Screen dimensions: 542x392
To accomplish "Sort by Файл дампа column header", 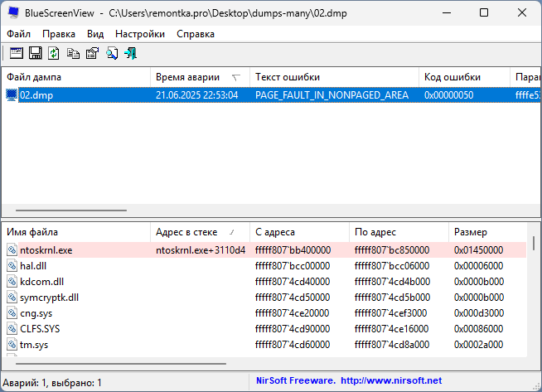I will pos(76,77).
